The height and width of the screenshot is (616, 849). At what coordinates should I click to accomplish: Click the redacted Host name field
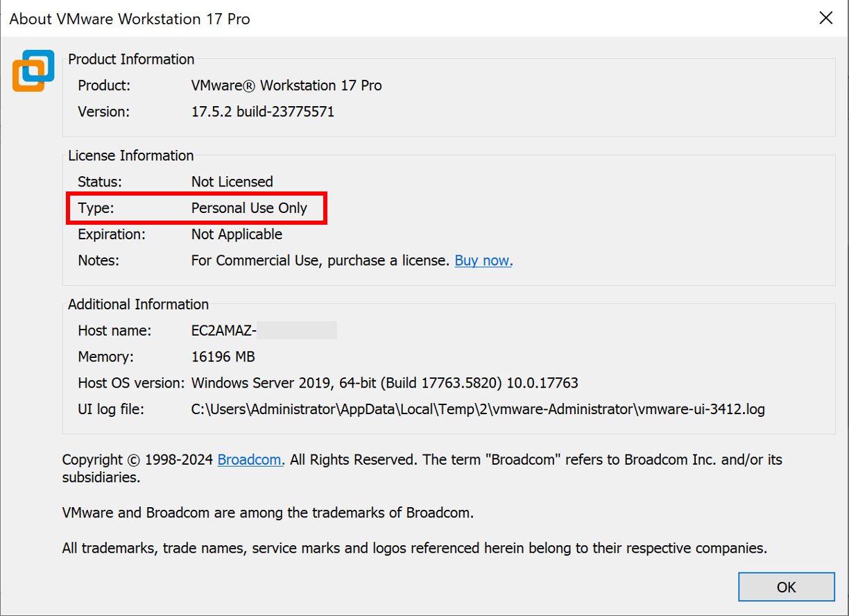tap(264, 330)
